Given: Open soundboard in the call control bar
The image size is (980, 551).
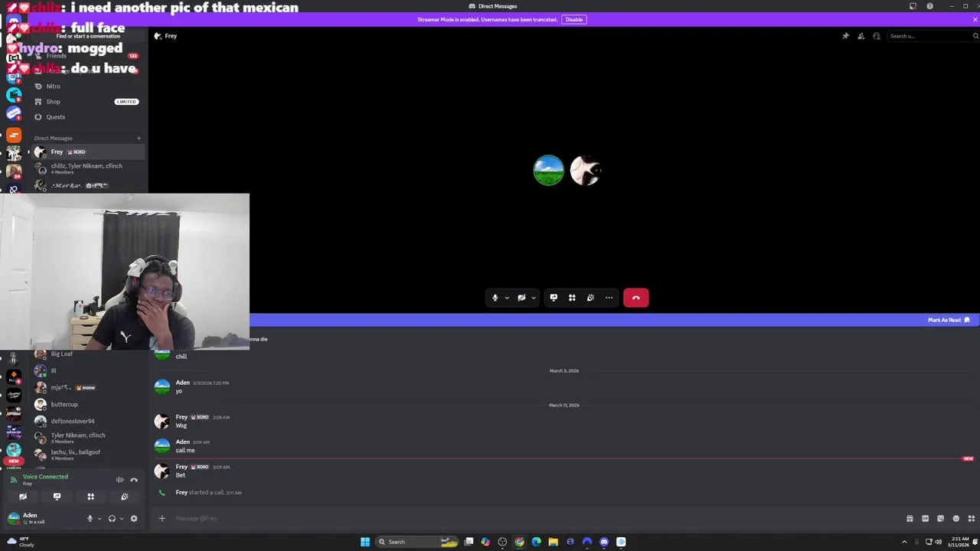Looking at the screenshot, I should click(x=590, y=298).
